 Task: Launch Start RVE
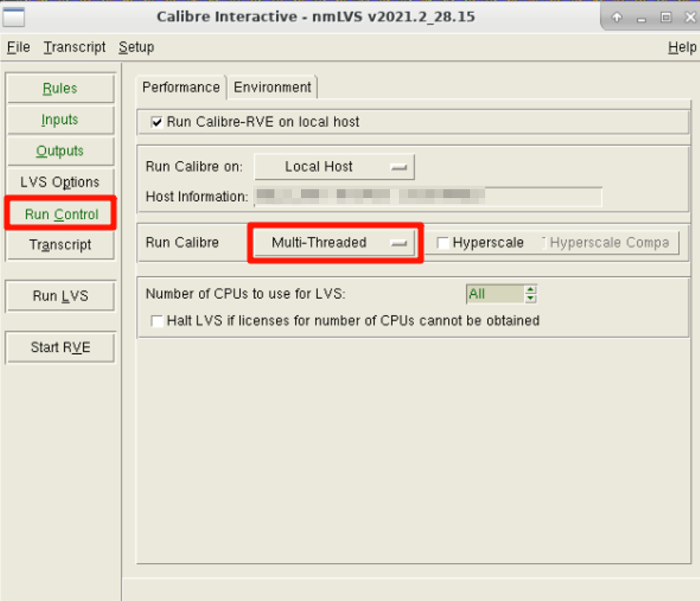point(60,347)
